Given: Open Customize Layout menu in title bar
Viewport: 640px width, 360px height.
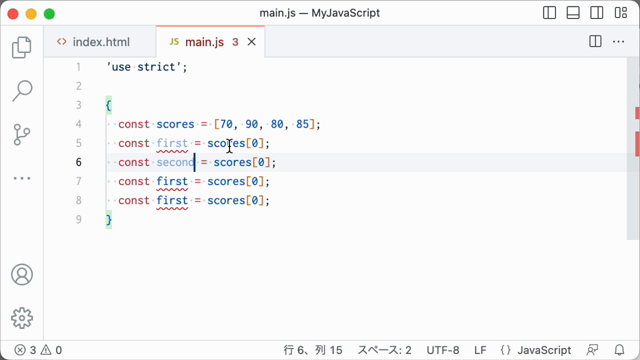Looking at the screenshot, I should 621,13.
